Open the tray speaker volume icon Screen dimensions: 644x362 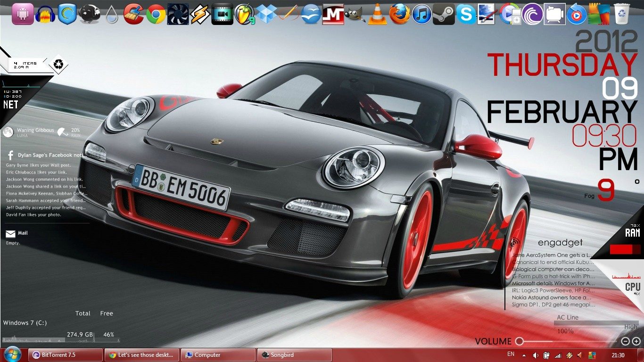coord(536,355)
